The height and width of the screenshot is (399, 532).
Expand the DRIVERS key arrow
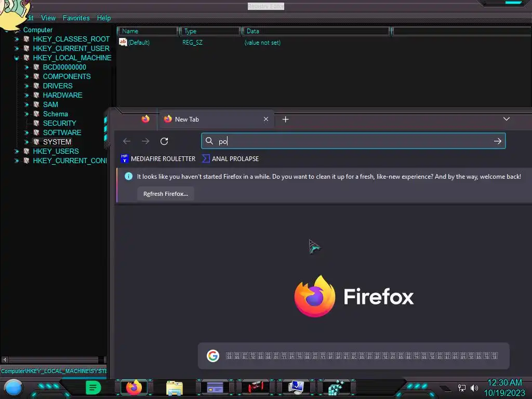pyautogui.click(x=26, y=86)
